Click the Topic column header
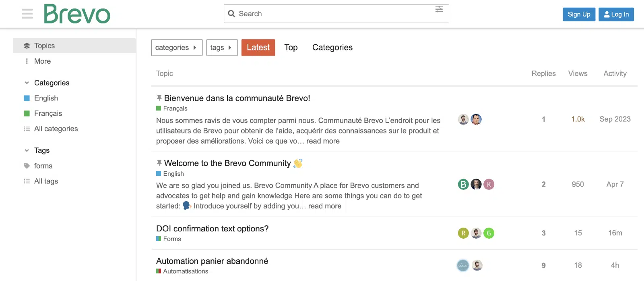Viewport: 644px width, 281px height. (x=165, y=73)
